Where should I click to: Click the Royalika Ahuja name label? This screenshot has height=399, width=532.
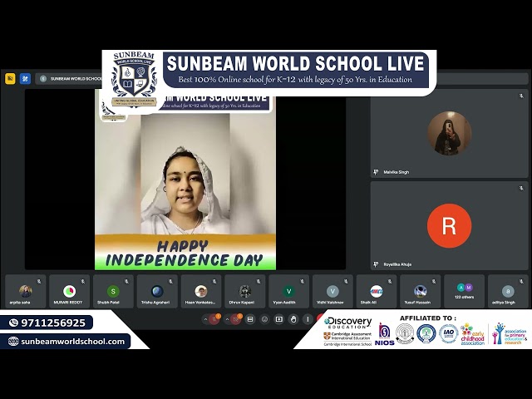point(397,264)
